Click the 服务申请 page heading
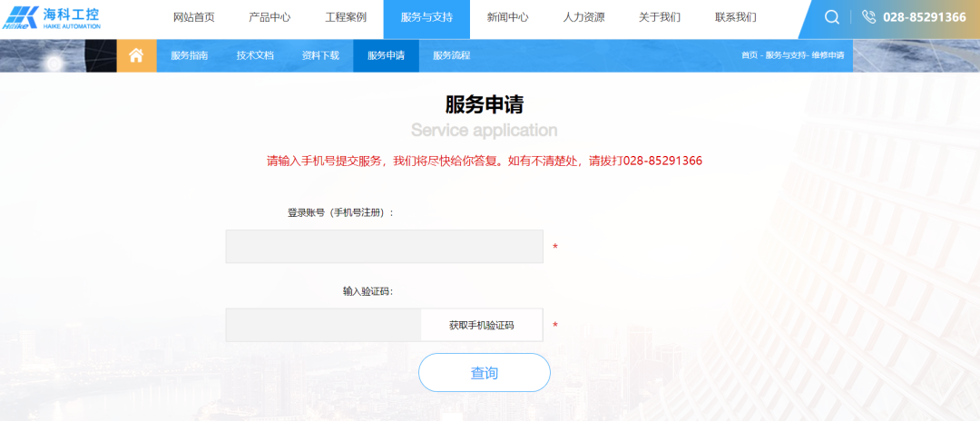980x421 pixels. [485, 105]
